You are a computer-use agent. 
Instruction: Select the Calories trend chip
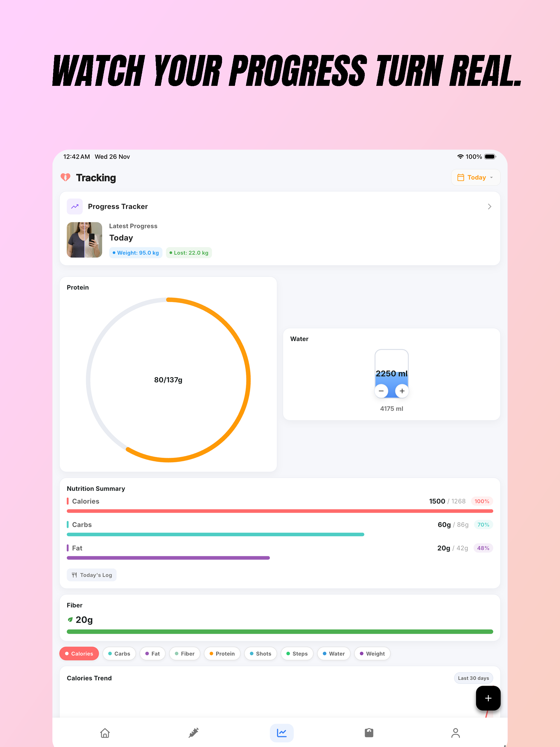coord(79,653)
